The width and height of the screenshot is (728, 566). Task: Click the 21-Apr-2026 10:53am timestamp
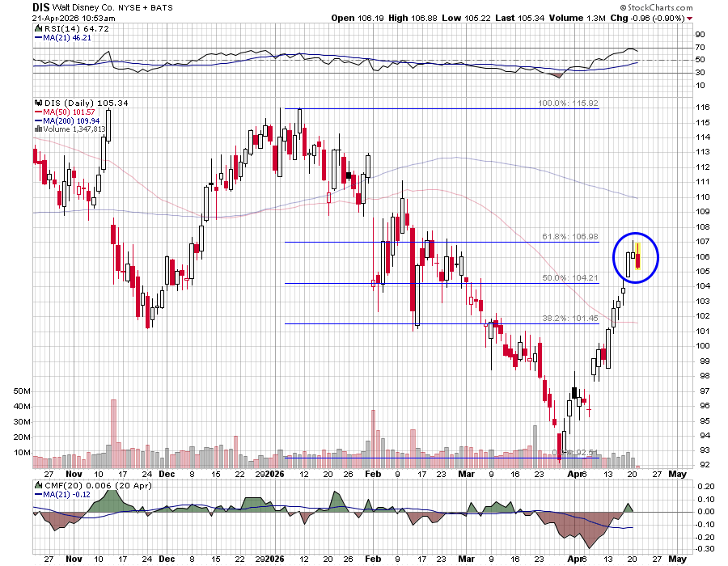point(74,19)
